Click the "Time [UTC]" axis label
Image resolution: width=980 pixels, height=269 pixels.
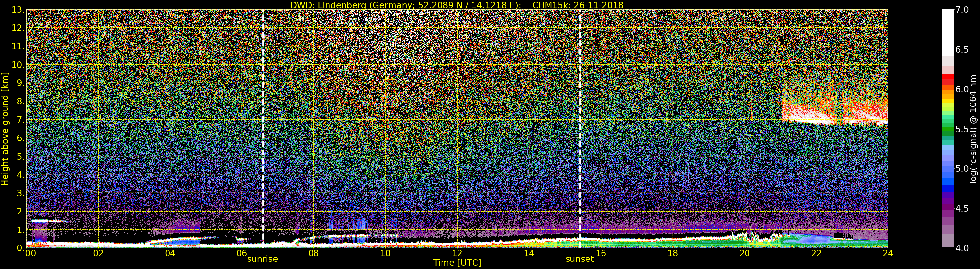(x=457, y=263)
